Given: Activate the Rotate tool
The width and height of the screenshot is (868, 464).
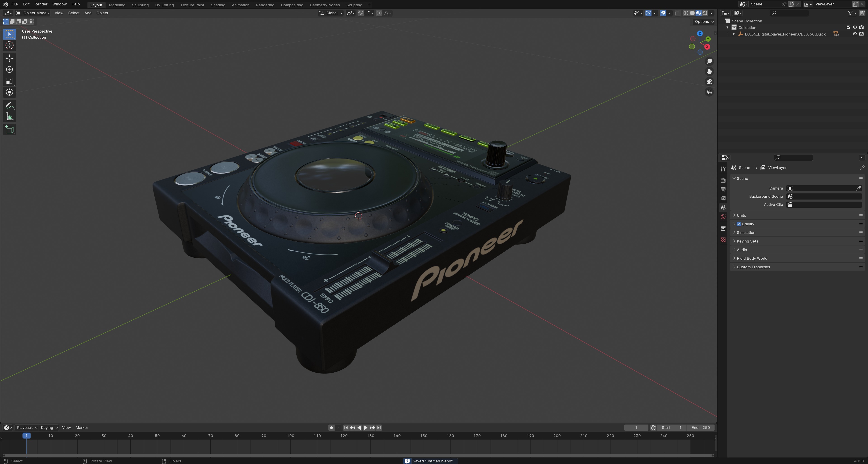Looking at the screenshot, I should pos(9,70).
